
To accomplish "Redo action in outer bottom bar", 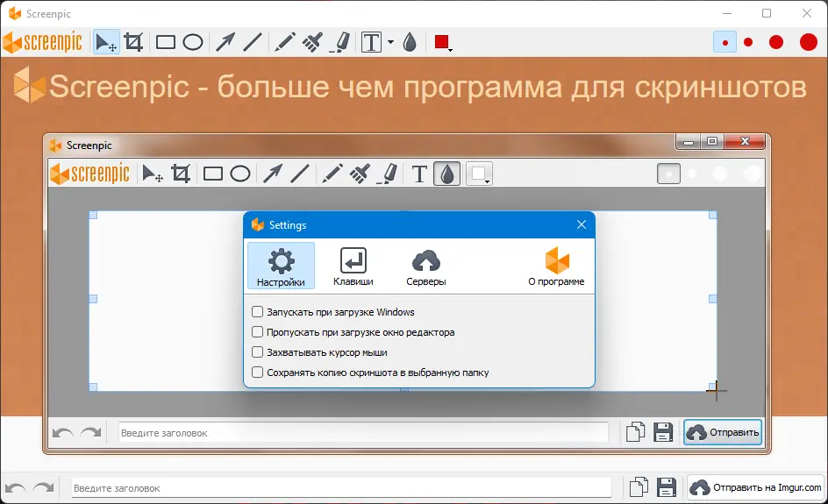I will (43, 488).
